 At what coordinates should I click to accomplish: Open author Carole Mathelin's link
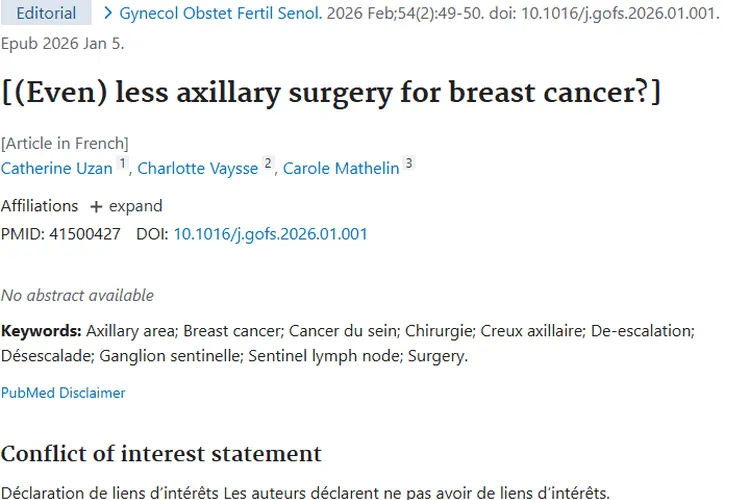click(340, 168)
